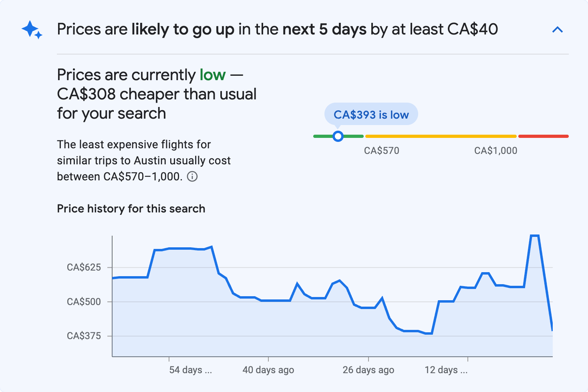The width and height of the screenshot is (588, 392).
Task: Select the Price history for this search heading
Action: point(131,208)
